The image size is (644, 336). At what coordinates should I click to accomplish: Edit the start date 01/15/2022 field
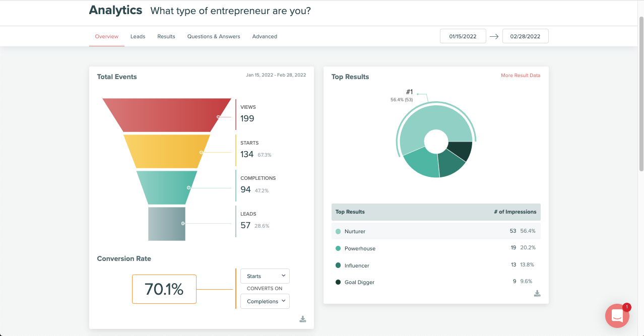pyautogui.click(x=463, y=36)
